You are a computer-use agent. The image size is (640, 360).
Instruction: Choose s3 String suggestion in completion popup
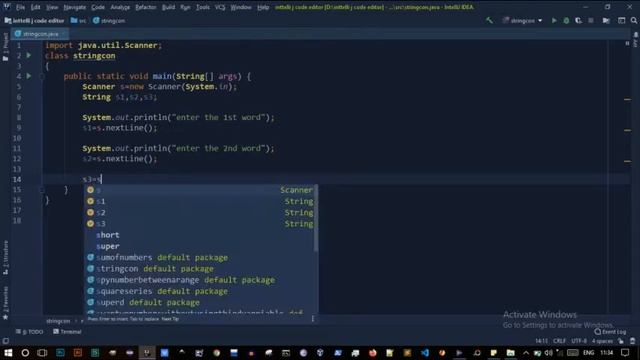[200, 224]
